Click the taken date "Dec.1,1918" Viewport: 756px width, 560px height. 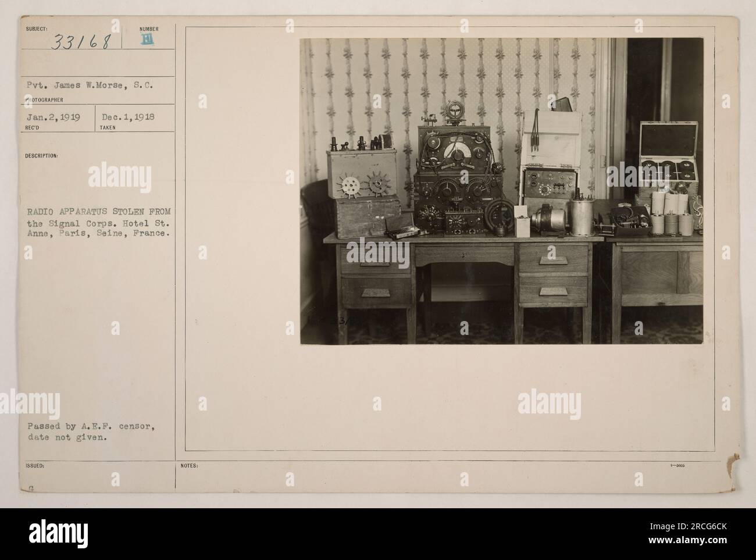[129, 116]
